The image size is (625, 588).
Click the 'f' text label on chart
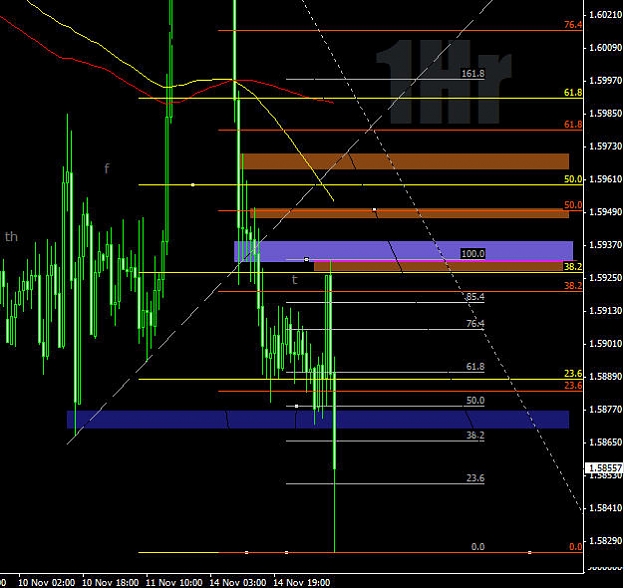click(x=106, y=168)
